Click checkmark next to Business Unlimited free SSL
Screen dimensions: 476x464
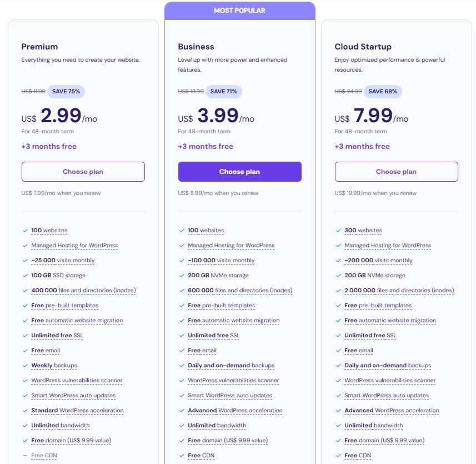tap(182, 336)
